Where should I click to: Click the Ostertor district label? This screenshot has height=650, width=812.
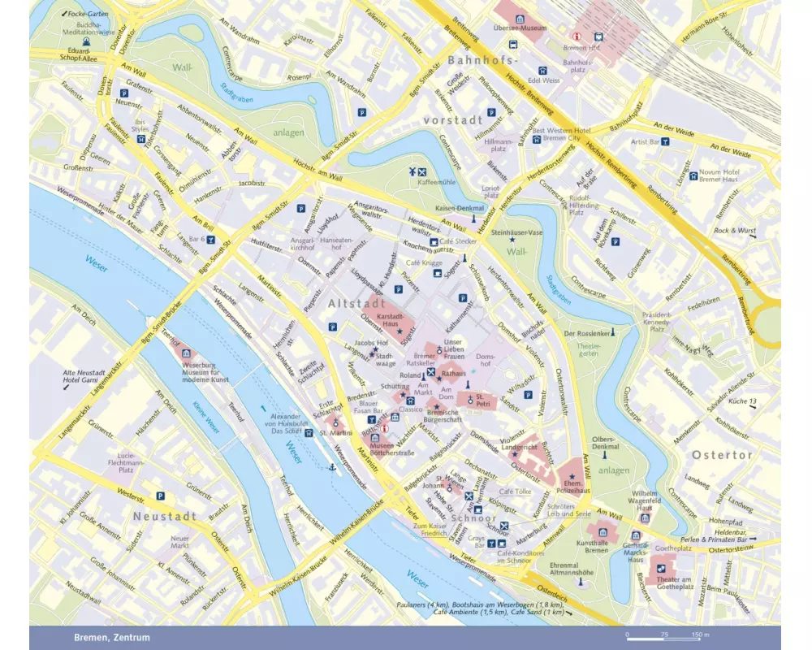pos(721,455)
